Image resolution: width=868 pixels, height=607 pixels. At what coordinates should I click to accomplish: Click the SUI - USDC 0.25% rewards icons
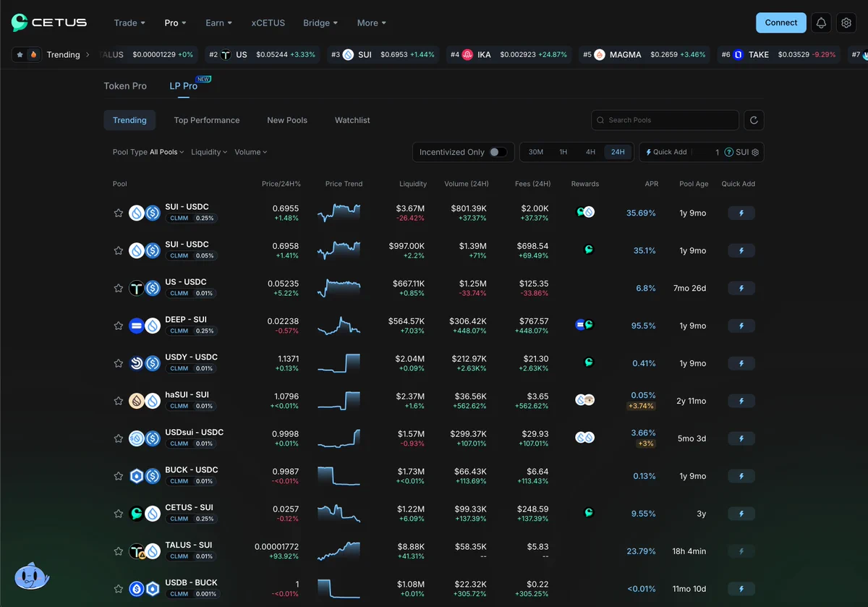click(585, 212)
